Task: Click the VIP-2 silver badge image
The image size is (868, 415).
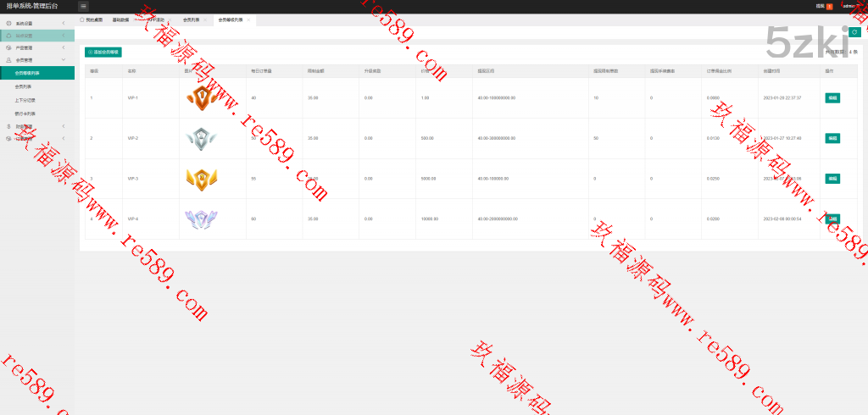Action: click(199, 138)
